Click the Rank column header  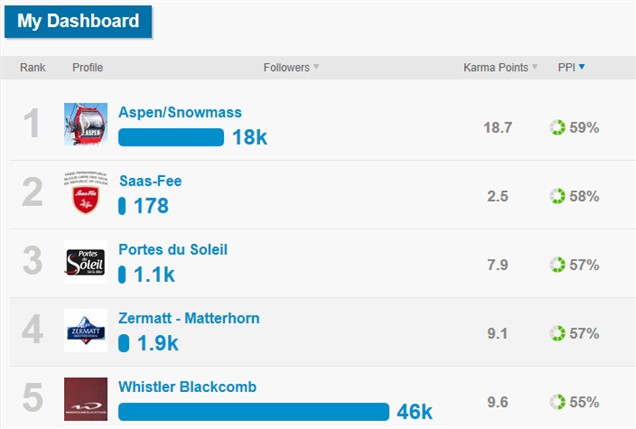coord(33,68)
